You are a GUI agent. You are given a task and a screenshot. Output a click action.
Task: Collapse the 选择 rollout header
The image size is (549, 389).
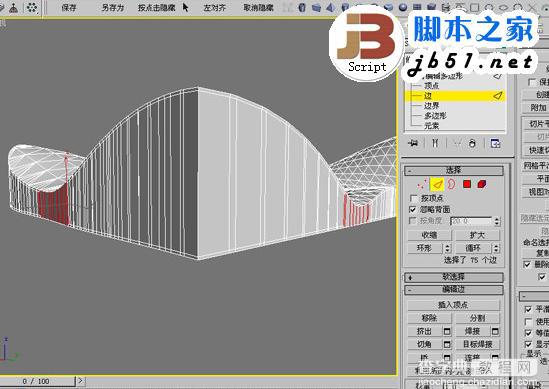tap(454, 171)
